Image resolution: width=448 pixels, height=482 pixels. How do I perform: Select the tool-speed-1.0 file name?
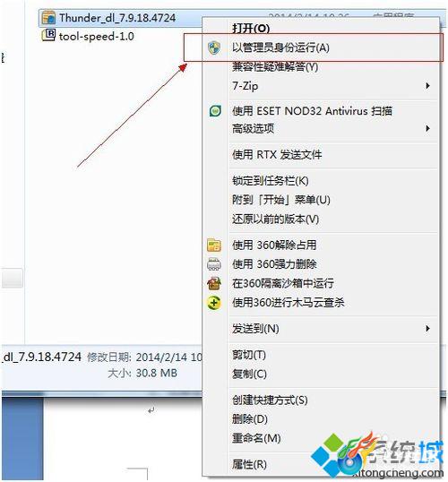97,36
